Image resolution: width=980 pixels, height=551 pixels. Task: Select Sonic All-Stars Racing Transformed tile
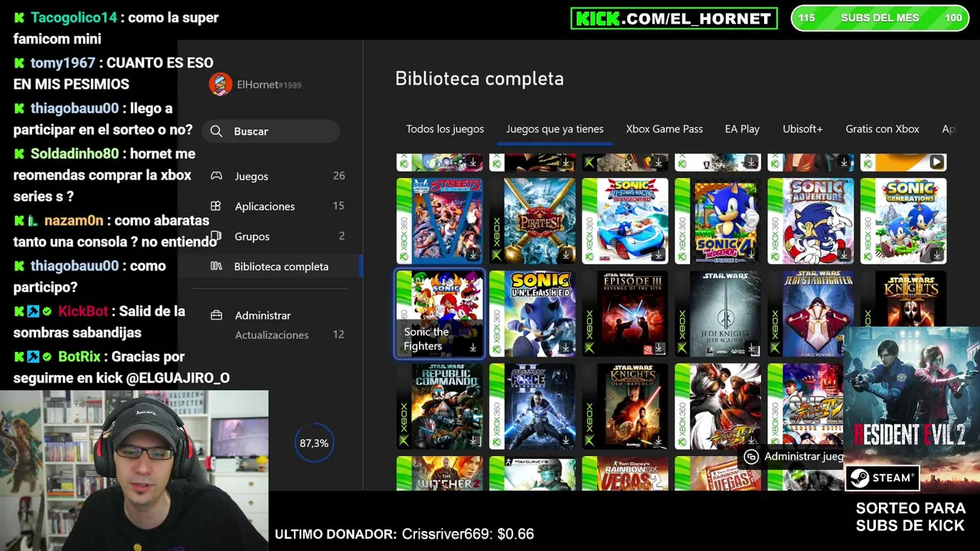pyautogui.click(x=625, y=221)
